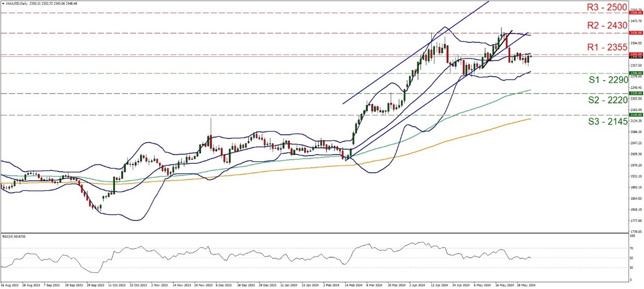The height and width of the screenshot is (289, 644).
Task: Click the green 2290.00 price tag on axis
Action: pos(635,72)
